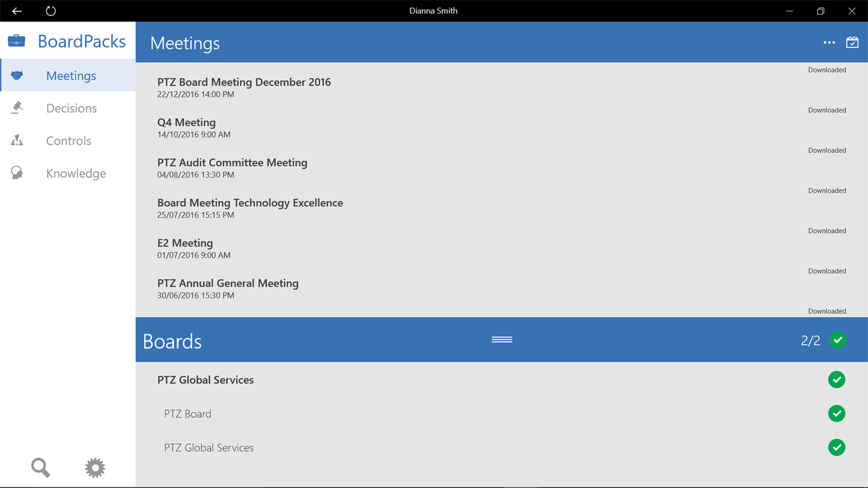Click the Knowledge head icon
Screen dimensions: 868x488
click(17, 173)
